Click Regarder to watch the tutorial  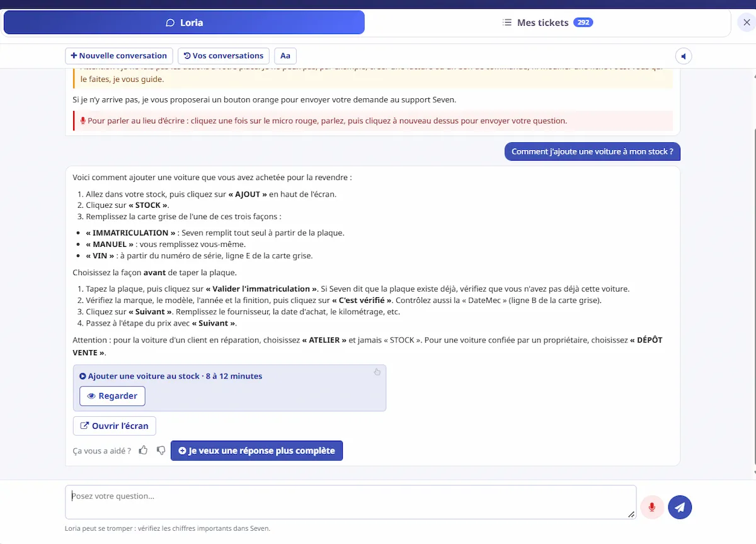[112, 396]
